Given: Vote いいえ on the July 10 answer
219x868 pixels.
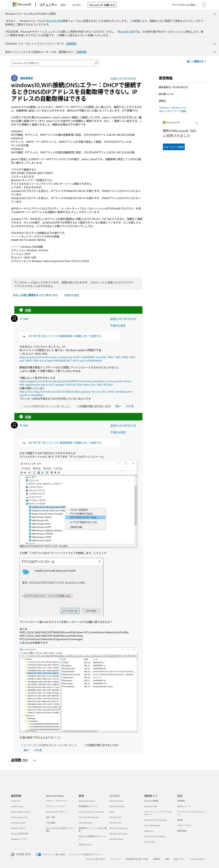Looking at the screenshot, I should (x=130, y=406).
